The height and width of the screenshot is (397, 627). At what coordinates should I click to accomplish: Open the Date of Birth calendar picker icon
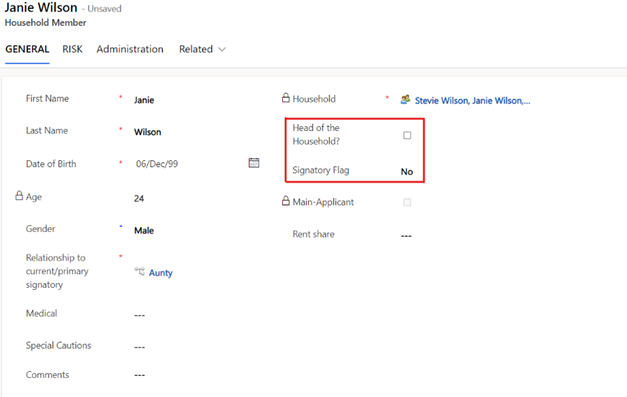pyautogui.click(x=254, y=163)
